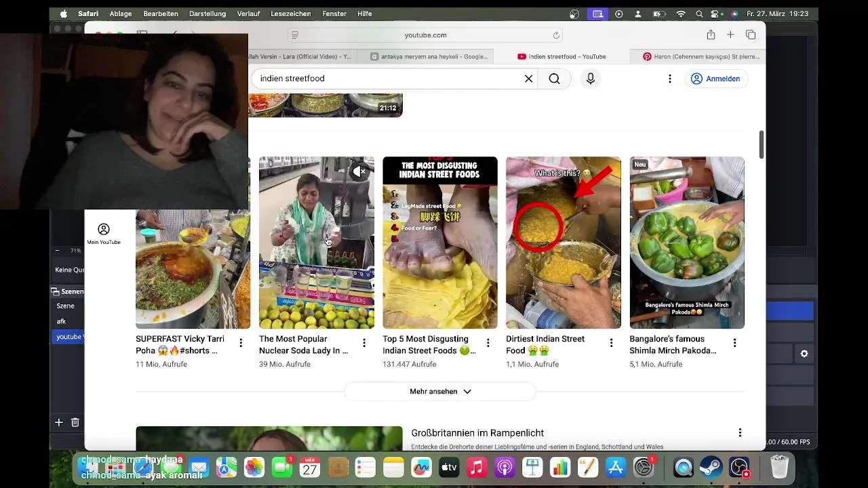This screenshot has width=868, height=488.
Task: Open options for Top 5 Most Disgusting short
Action: pos(488,343)
